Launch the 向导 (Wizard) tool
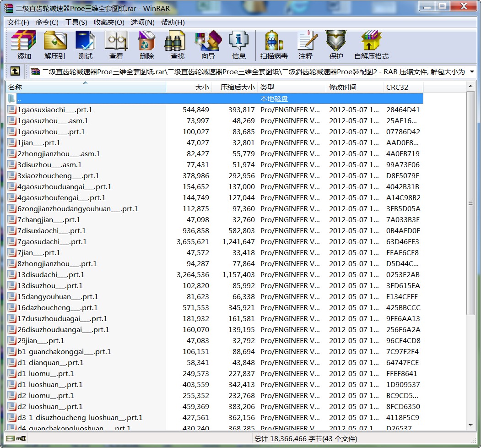The width and height of the screenshot is (481, 448). [x=208, y=45]
